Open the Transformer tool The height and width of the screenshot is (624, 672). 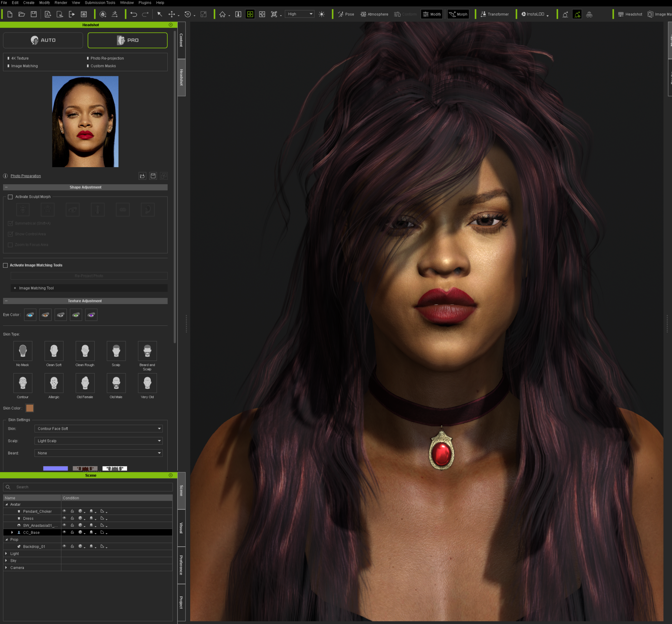point(495,14)
